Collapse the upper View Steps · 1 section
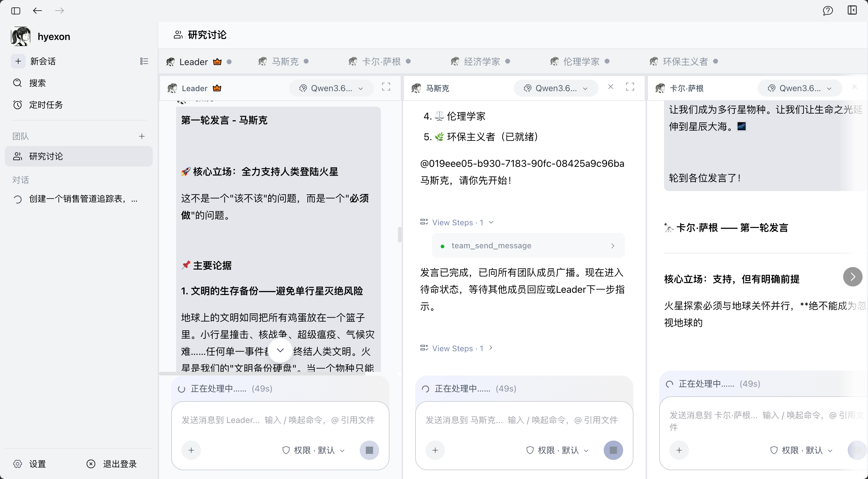Screen dimensions: 868x479 pos(457,222)
